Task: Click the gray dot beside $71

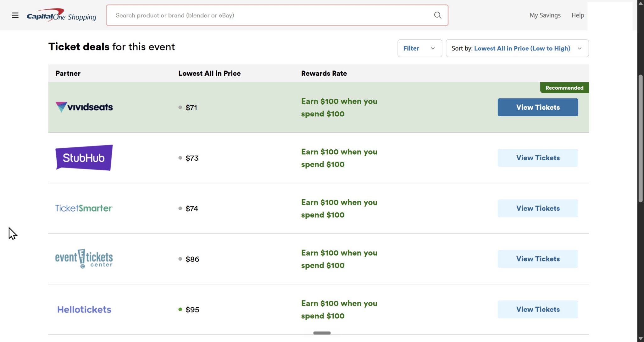Action: 180,108
